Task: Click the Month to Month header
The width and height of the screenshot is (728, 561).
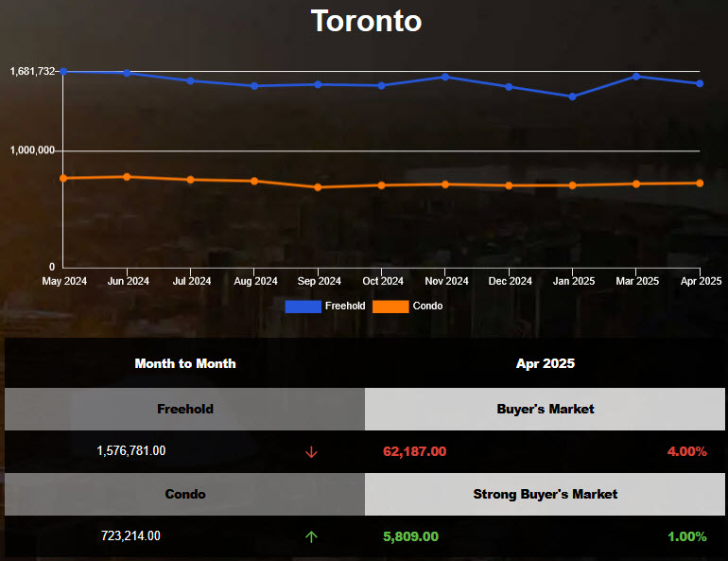Action: coord(185,363)
